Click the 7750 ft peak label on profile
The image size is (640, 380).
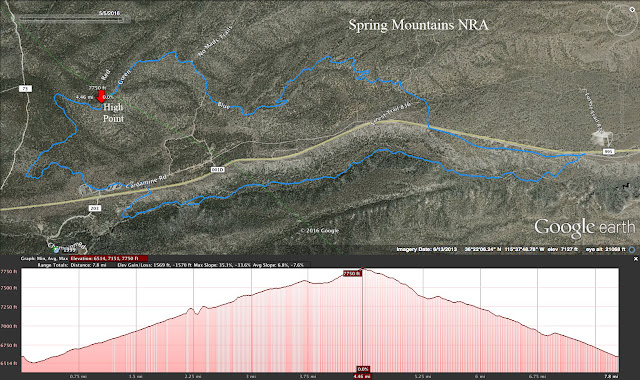(x=352, y=273)
